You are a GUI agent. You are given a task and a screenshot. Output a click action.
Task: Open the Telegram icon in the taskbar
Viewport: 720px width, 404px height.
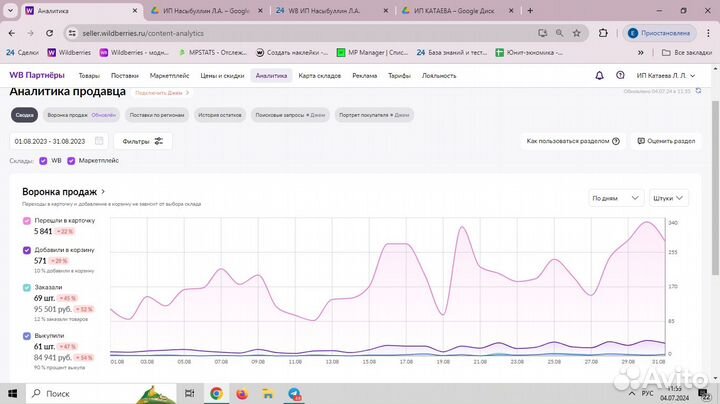(294, 394)
